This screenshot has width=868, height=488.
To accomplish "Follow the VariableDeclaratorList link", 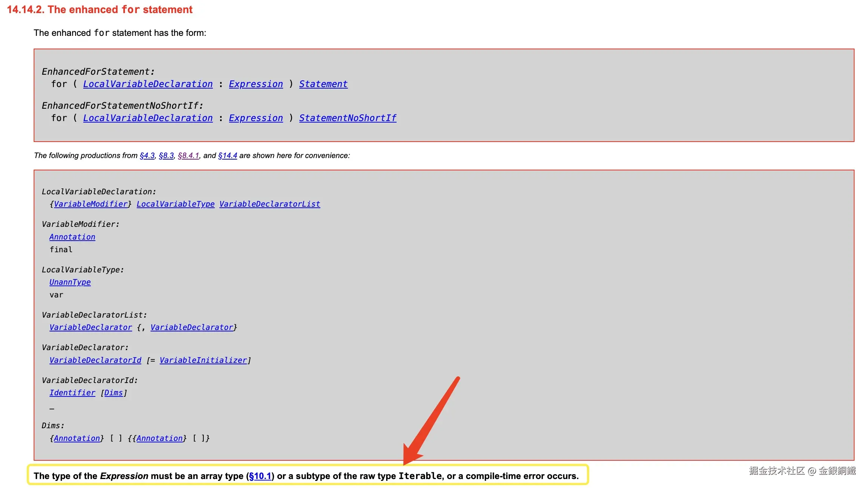I will (x=270, y=204).
